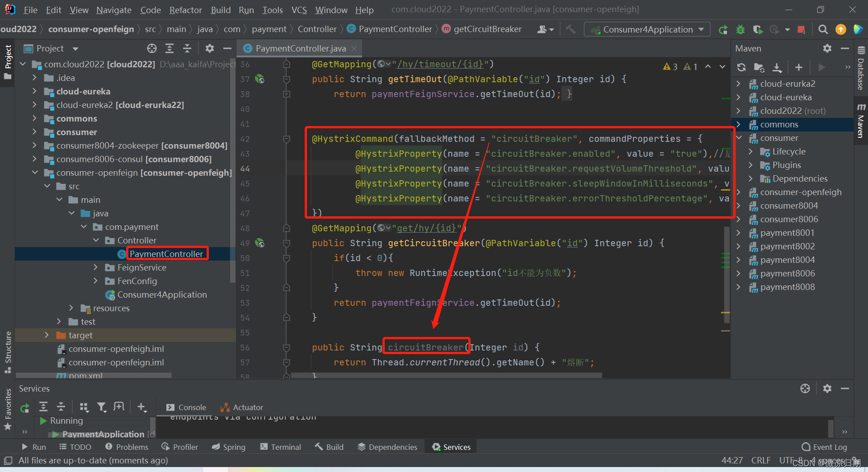Open Project panel settings gear

[209, 48]
